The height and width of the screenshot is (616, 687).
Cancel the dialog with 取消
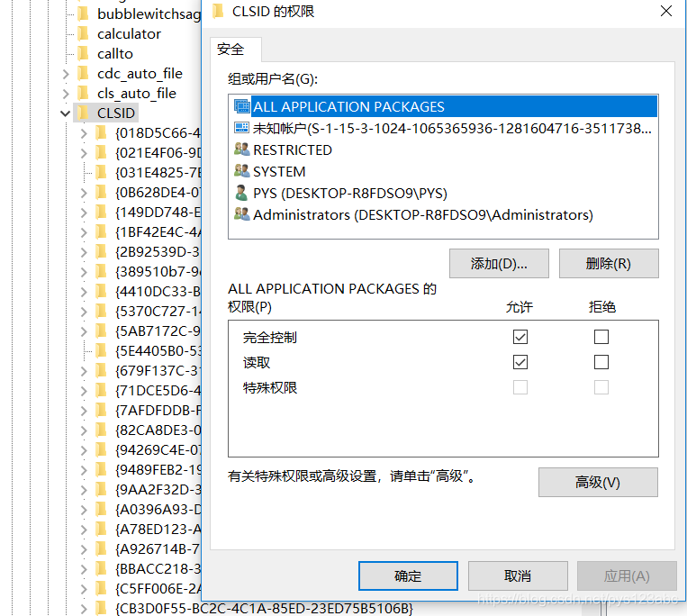click(518, 575)
